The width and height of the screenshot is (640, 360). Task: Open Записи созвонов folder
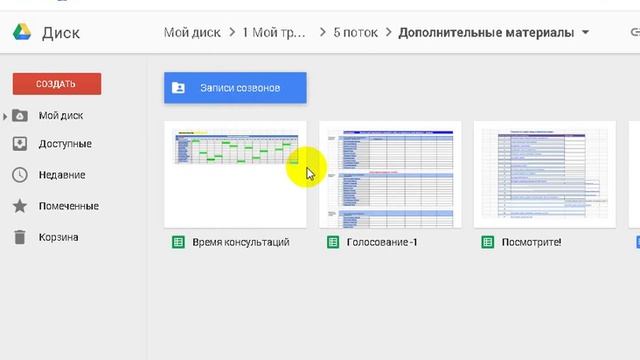[235, 88]
